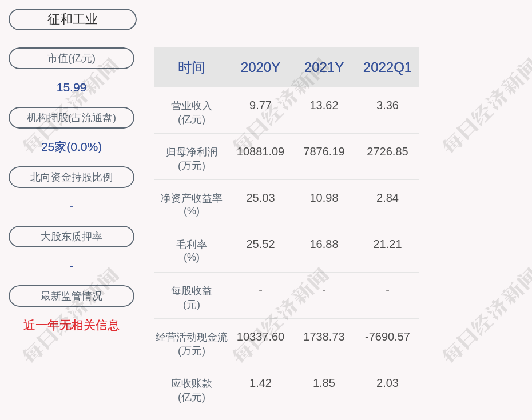
Task: Select the 营业收入 (亿元) row label
Action: 192,113
